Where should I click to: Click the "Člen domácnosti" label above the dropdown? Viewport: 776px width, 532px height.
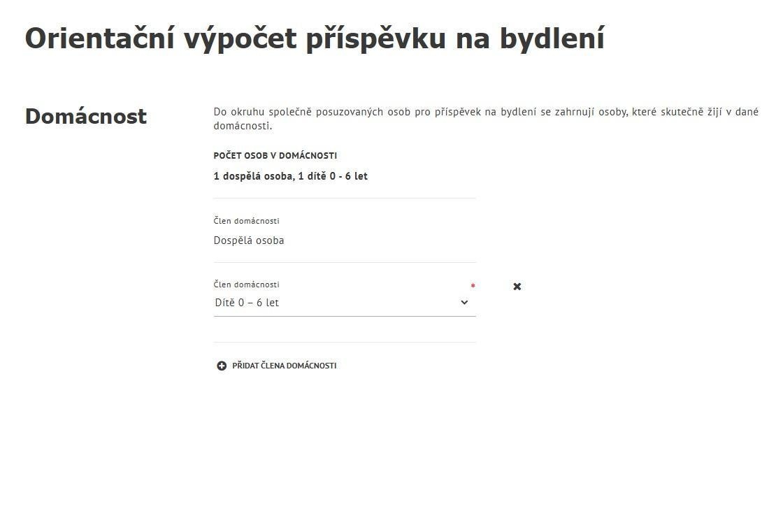246,285
